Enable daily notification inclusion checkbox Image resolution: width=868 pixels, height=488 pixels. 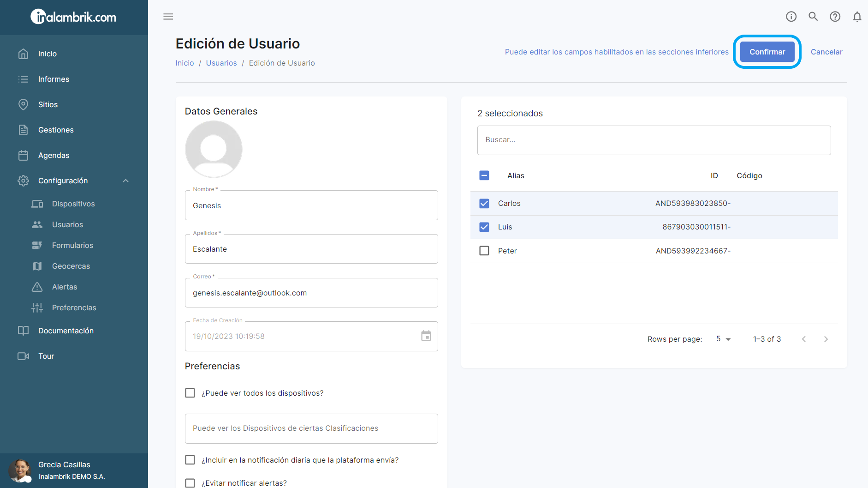[190, 460]
